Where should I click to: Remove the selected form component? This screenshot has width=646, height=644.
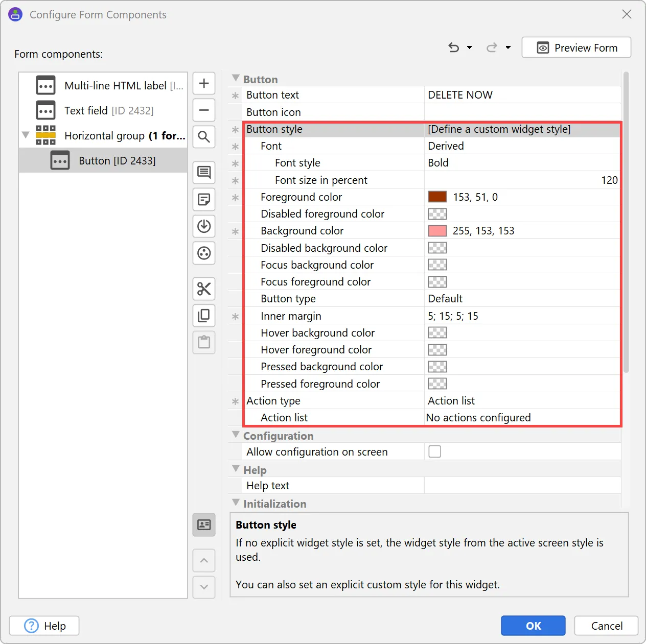tap(203, 110)
